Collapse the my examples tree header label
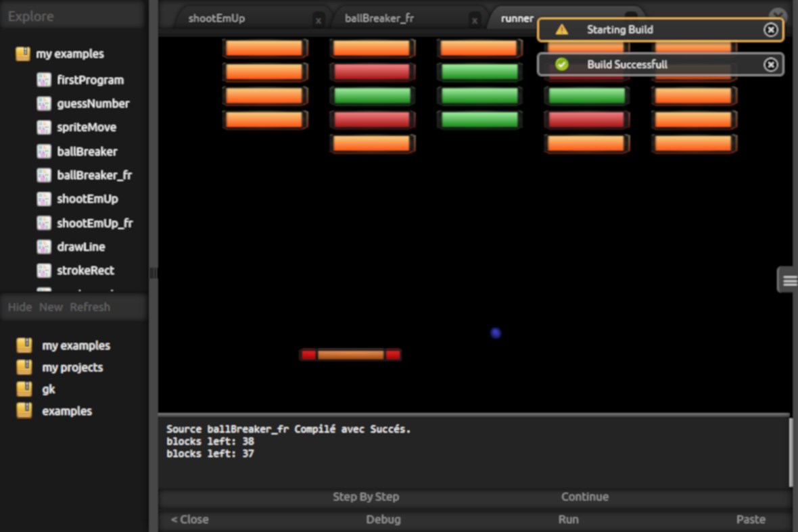Image resolution: width=798 pixels, height=532 pixels. point(70,53)
